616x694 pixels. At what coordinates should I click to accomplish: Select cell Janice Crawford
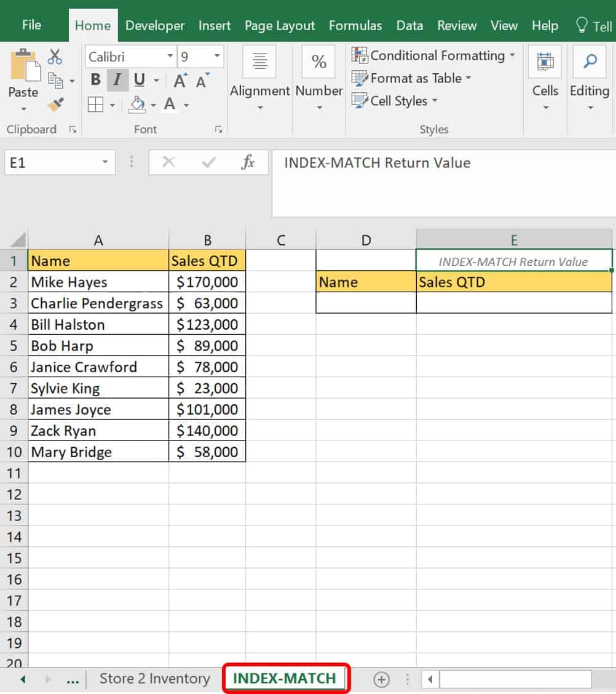(98, 367)
